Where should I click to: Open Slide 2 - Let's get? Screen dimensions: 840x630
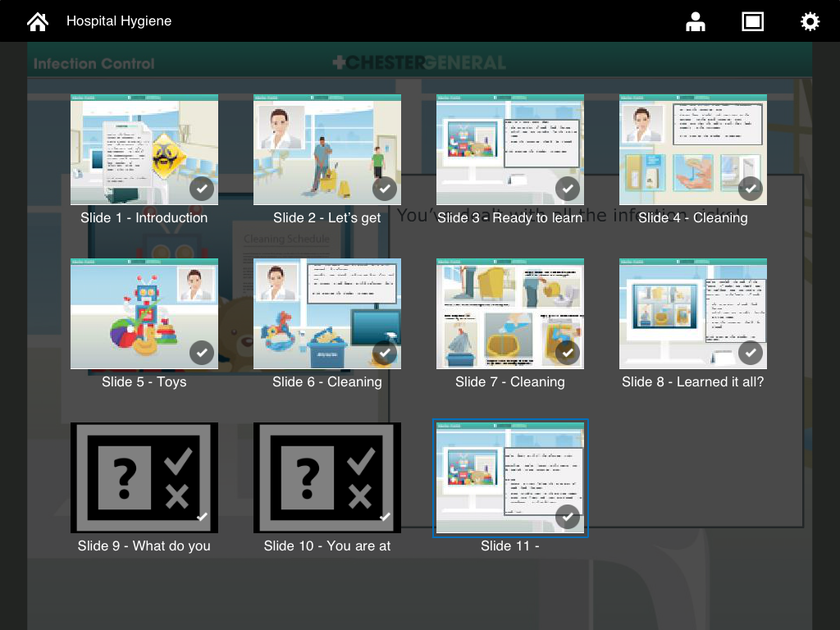click(x=326, y=149)
